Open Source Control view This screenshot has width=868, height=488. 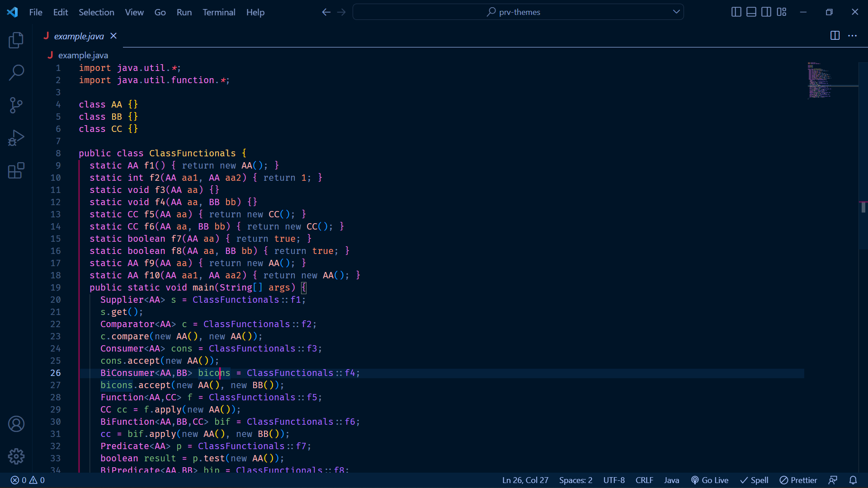16,105
